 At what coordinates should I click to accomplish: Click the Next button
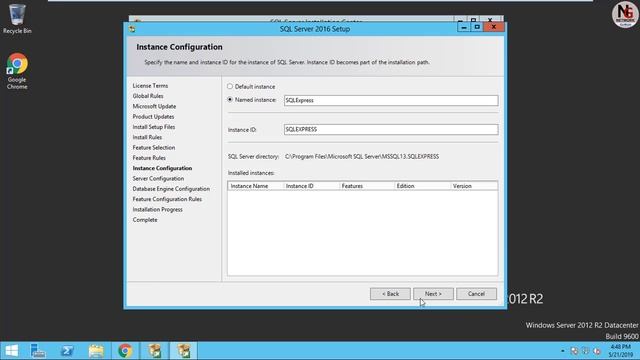433,294
